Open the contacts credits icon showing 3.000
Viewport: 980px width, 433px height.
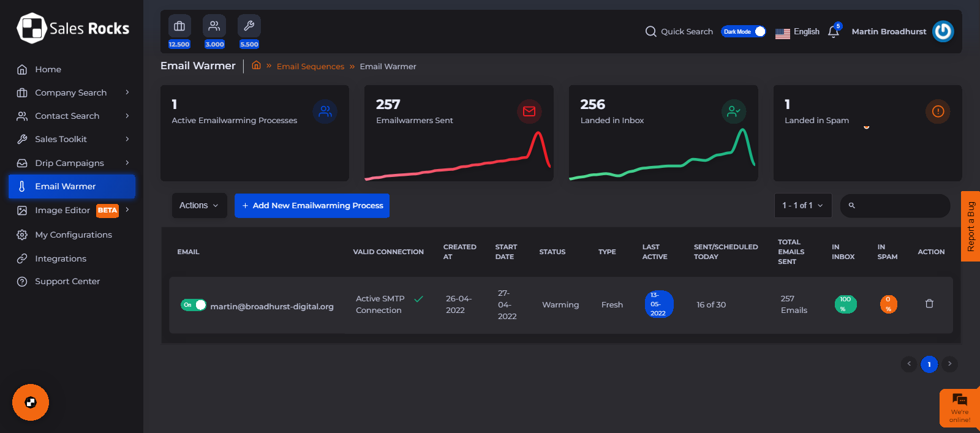pos(214,26)
